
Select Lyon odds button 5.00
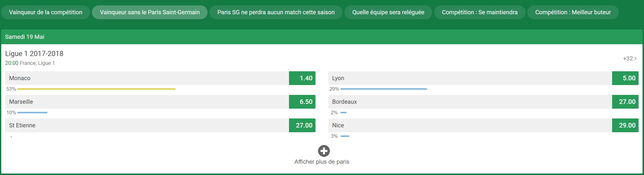625,78
